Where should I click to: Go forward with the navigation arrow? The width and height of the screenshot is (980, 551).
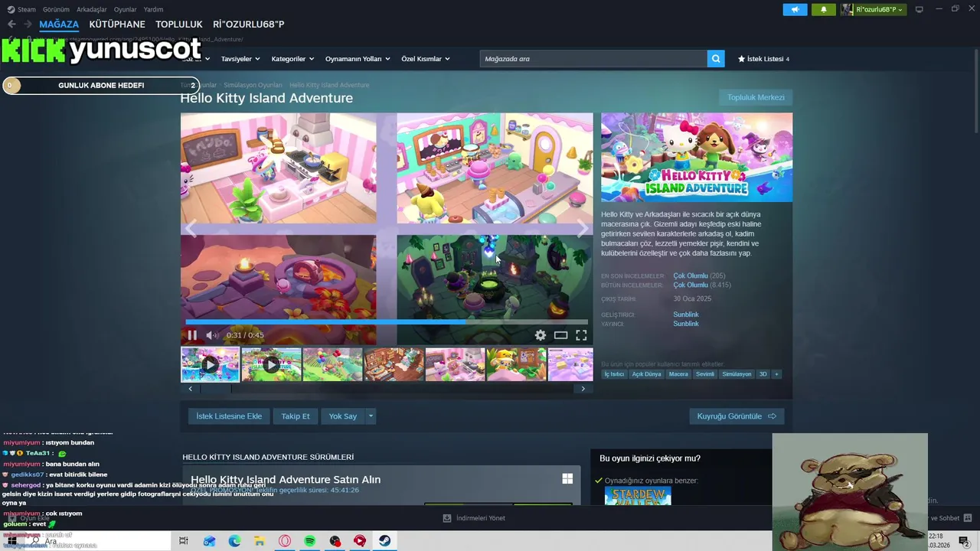[x=28, y=24]
